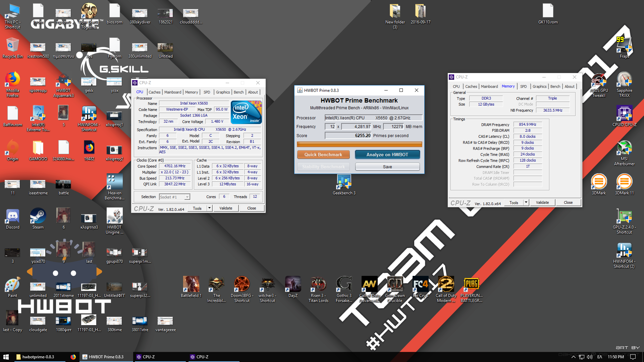This screenshot has height=362, width=644.
Task: Click Close in right CPU-Z window
Action: coord(568,202)
